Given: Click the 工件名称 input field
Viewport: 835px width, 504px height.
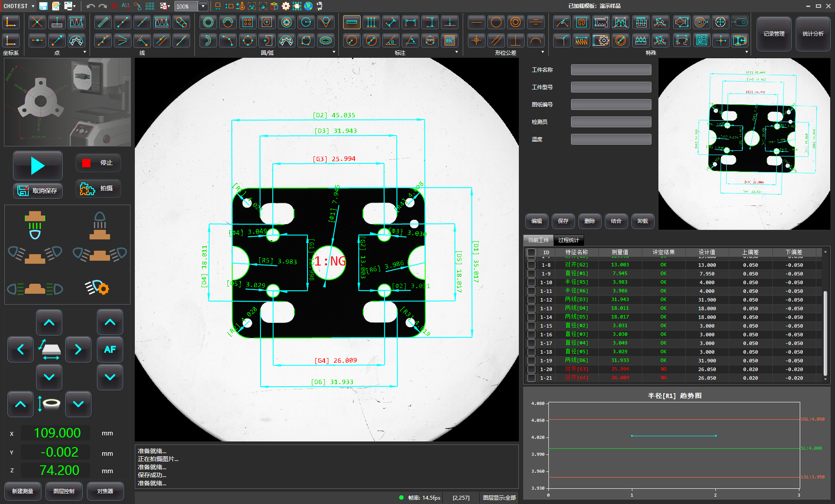Looking at the screenshot, I should [x=611, y=70].
